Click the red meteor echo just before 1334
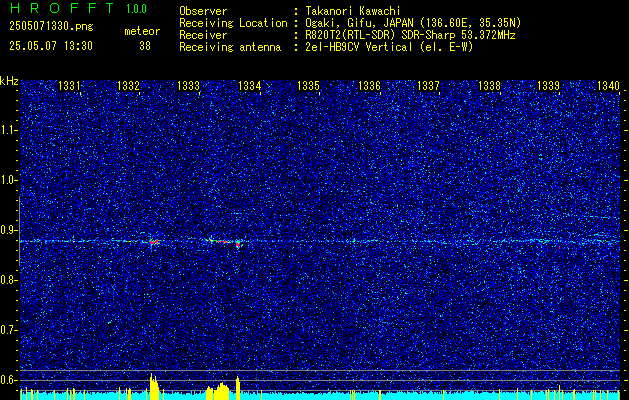This screenshot has height=400, width=629. click(x=238, y=244)
